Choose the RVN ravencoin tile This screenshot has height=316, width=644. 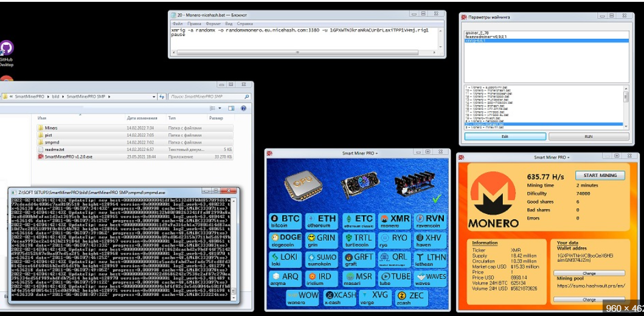[x=431, y=221]
